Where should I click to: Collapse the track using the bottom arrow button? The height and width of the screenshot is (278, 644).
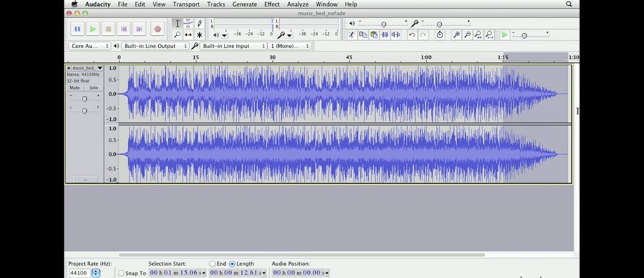85,180
